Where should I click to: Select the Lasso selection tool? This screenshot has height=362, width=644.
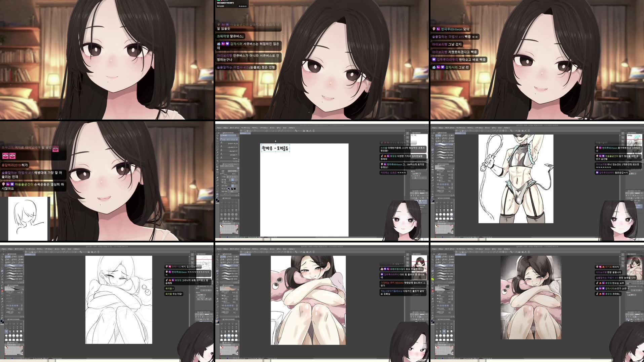(2, 265)
